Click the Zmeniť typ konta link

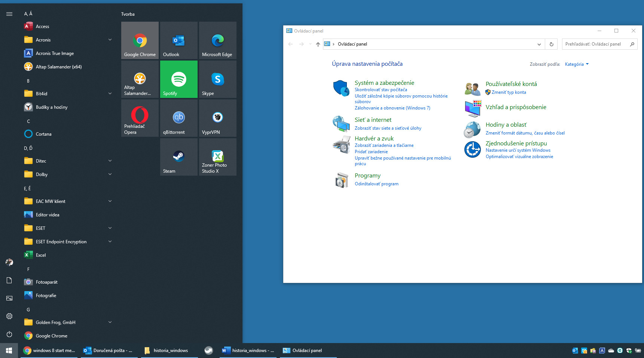pos(509,92)
